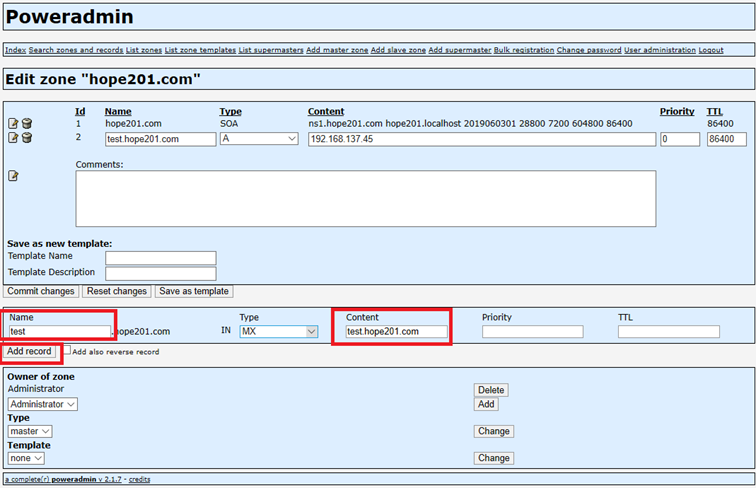Screen dimensions: 756x488
Task: Open Bulk registration page
Action: coord(524,50)
